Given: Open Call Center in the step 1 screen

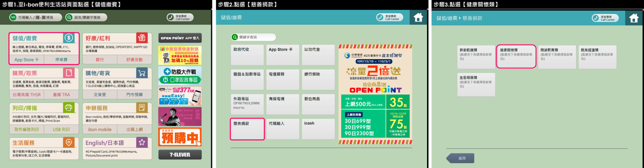Looking at the screenshot, I should 180,17.
